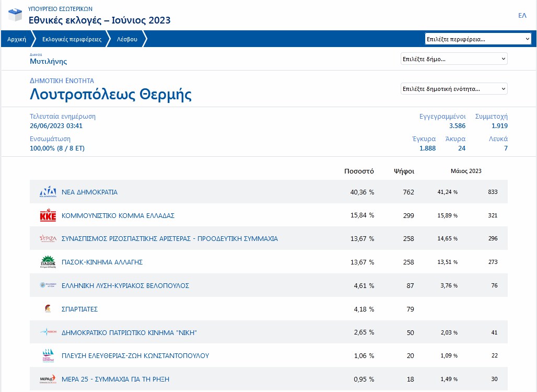Click the Σπαρτιάτες helmet logo
Screen dimensions: 537x392
48,309
